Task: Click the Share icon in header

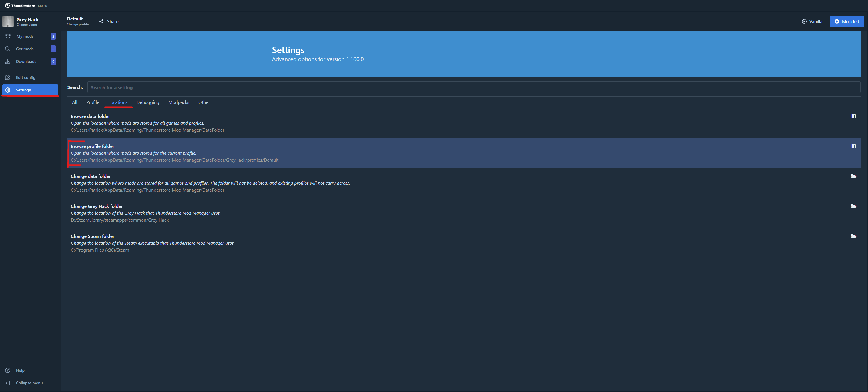Action: pos(101,21)
